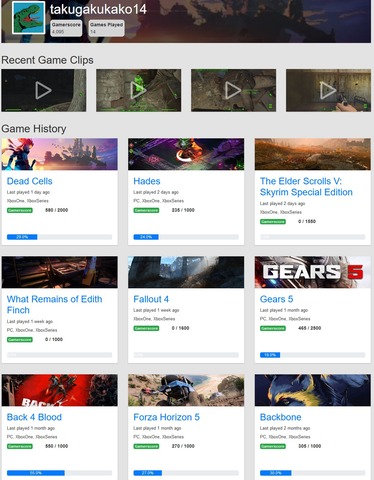
Task: Click the Fallout 4 banner image
Action: click(186, 272)
